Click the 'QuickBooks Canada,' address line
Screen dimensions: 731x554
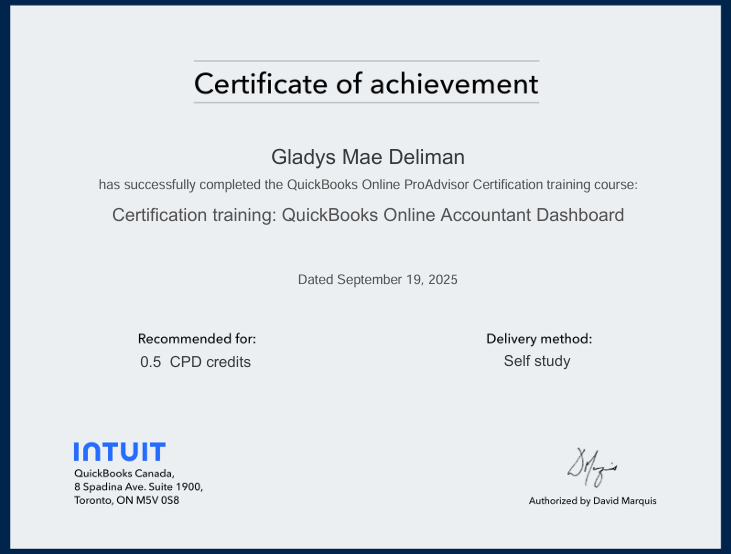click(x=124, y=473)
